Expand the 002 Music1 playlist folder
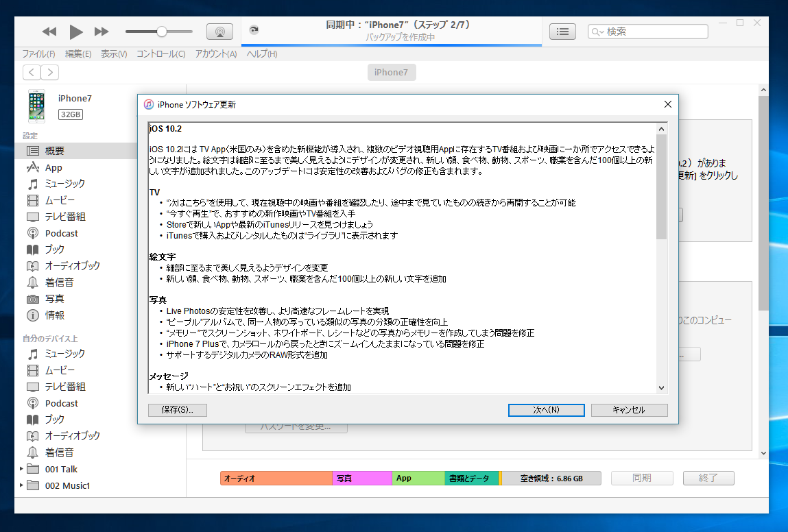788x532 pixels. point(21,485)
